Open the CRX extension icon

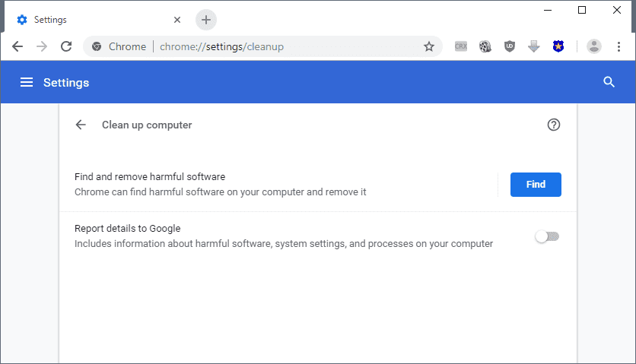461,46
